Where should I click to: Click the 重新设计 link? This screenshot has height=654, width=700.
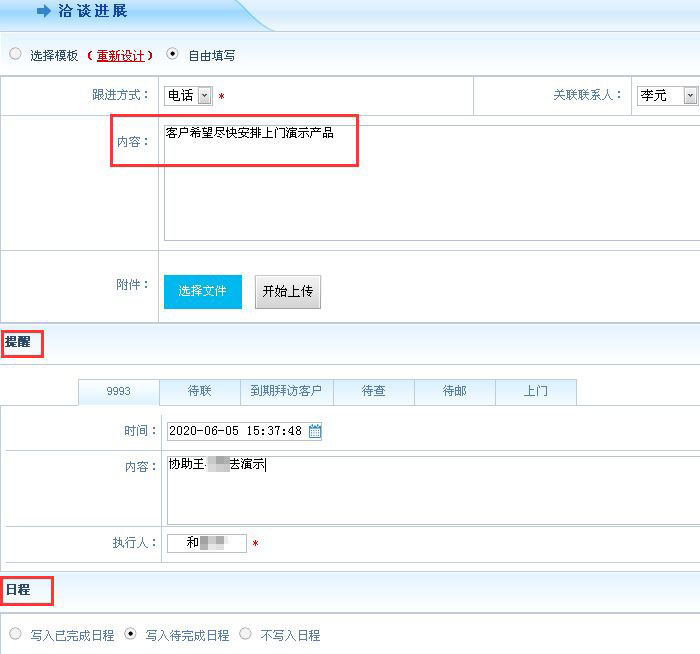(120, 56)
